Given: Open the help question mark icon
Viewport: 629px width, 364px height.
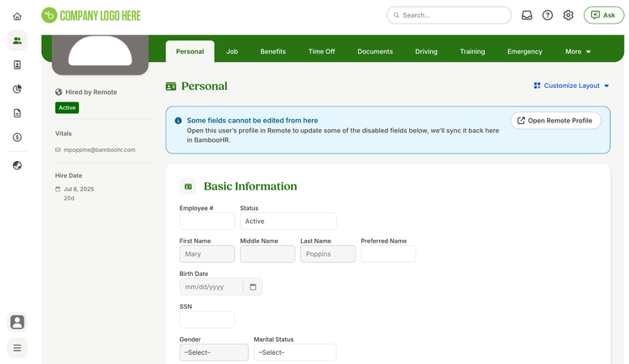Looking at the screenshot, I should coord(548,15).
